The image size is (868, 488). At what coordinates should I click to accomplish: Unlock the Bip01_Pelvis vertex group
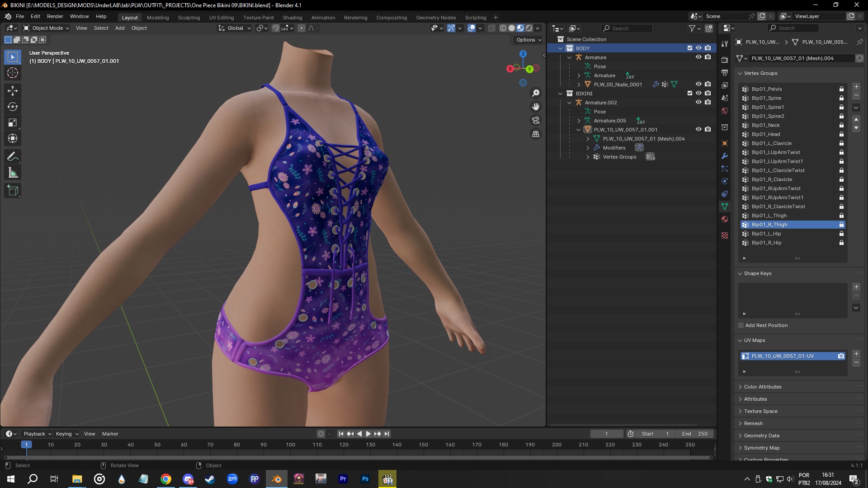point(841,89)
